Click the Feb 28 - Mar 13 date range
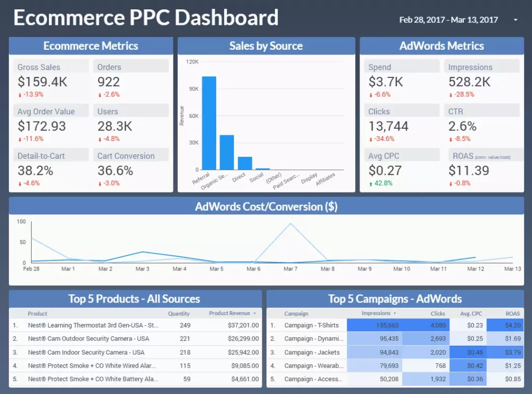The height and width of the screenshot is (394, 532). 448,20
